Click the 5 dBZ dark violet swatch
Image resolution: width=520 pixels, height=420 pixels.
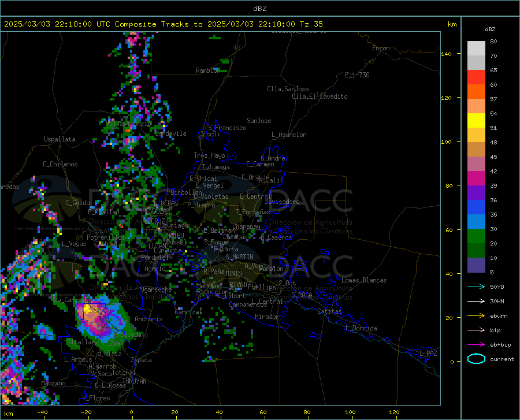coord(476,265)
